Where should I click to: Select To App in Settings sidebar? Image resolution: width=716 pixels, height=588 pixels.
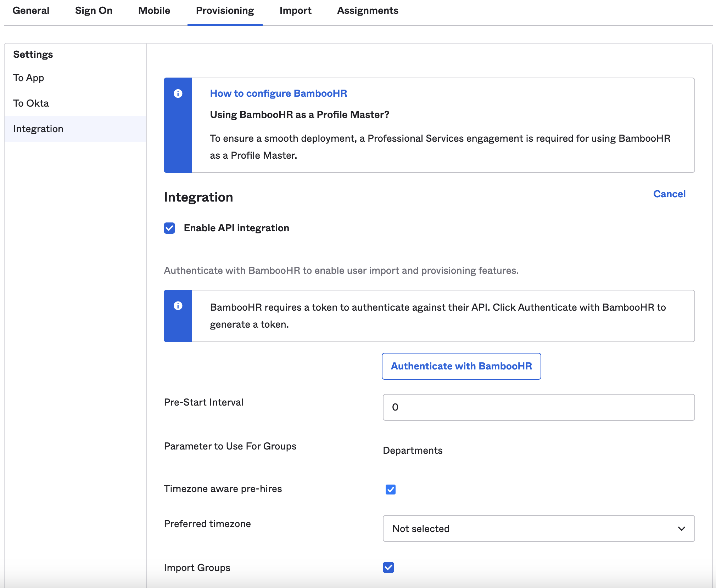(x=29, y=78)
